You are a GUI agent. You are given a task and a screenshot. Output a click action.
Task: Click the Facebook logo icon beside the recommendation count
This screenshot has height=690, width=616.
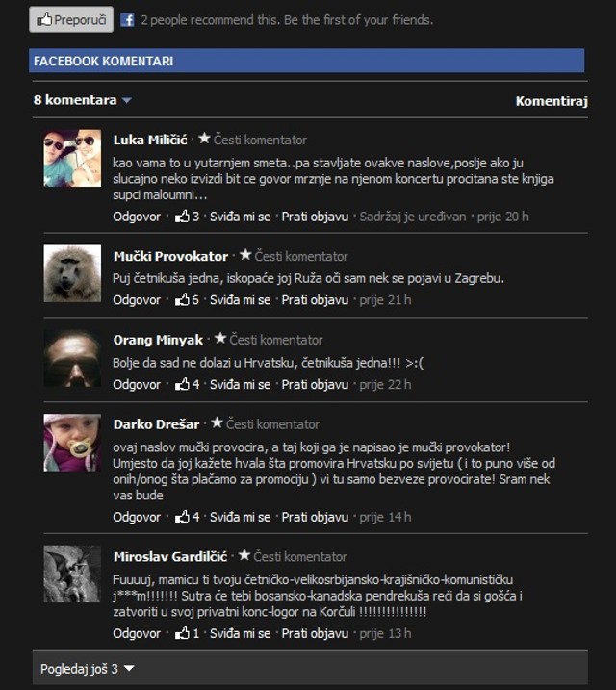tap(127, 20)
